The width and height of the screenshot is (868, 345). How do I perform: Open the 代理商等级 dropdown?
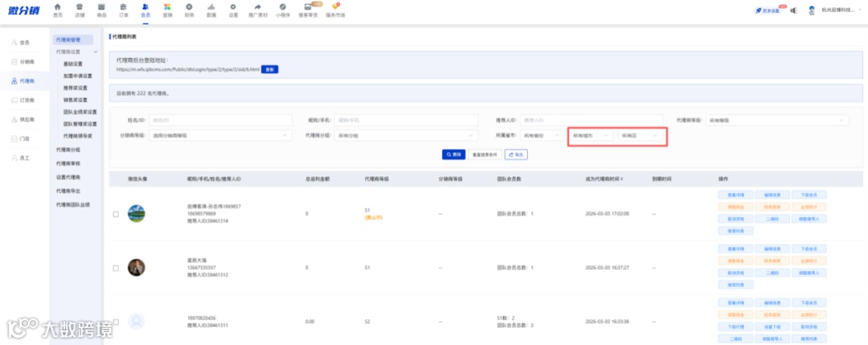coord(776,120)
